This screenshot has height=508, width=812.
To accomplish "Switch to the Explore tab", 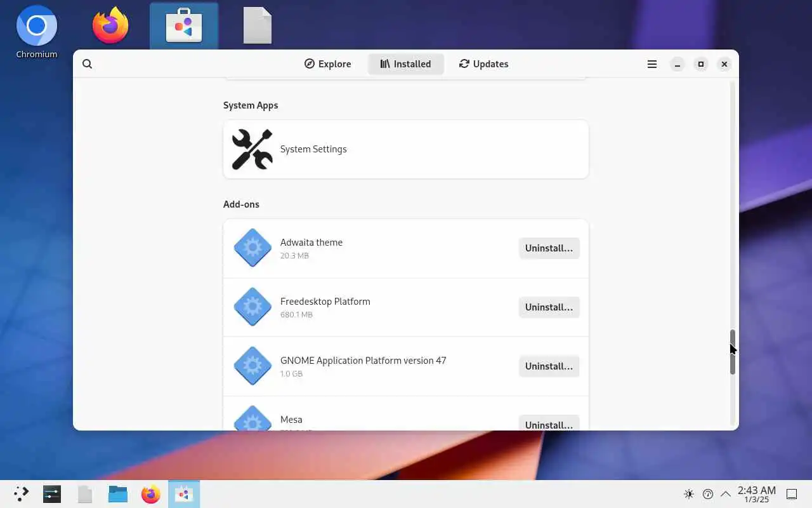I will click(328, 64).
